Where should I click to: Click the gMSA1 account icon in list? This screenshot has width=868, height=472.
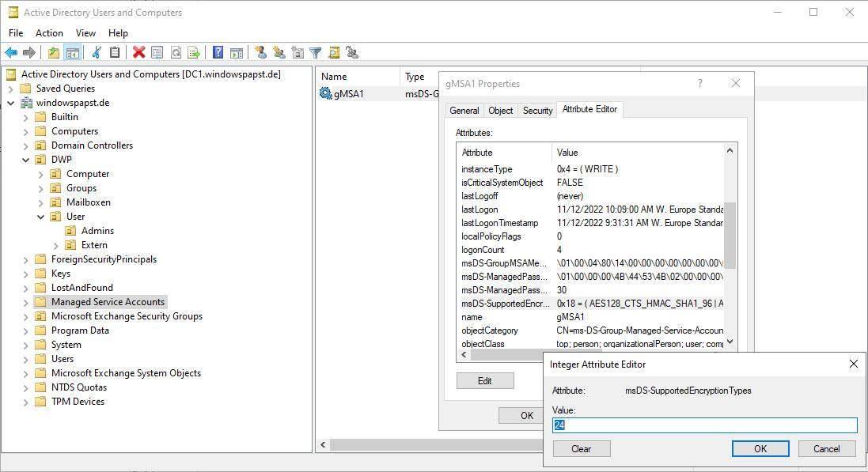click(x=325, y=94)
